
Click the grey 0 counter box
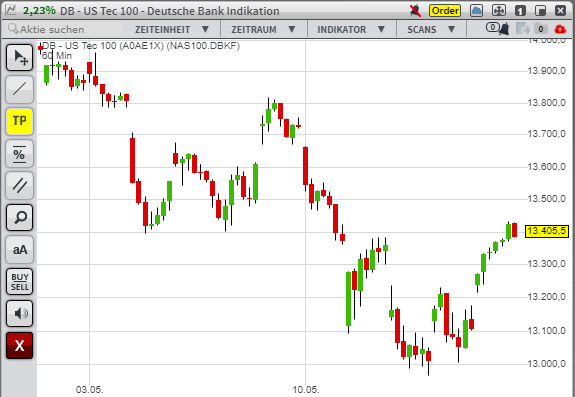point(541,29)
